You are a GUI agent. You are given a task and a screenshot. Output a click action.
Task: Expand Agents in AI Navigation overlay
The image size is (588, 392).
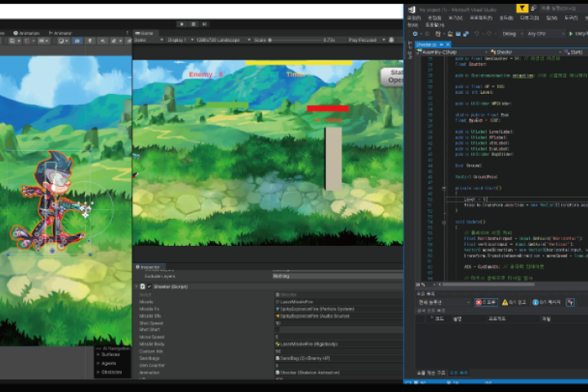[x=98, y=363]
